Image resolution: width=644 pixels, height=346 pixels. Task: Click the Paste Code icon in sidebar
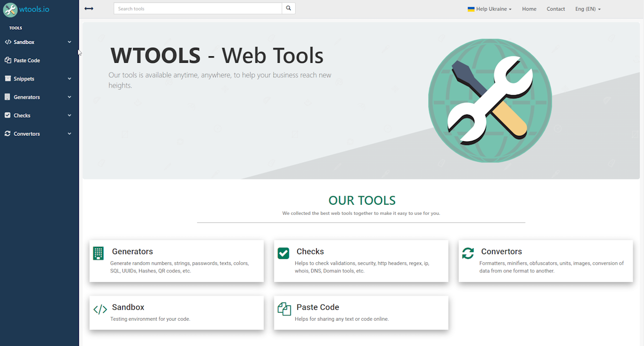click(8, 60)
